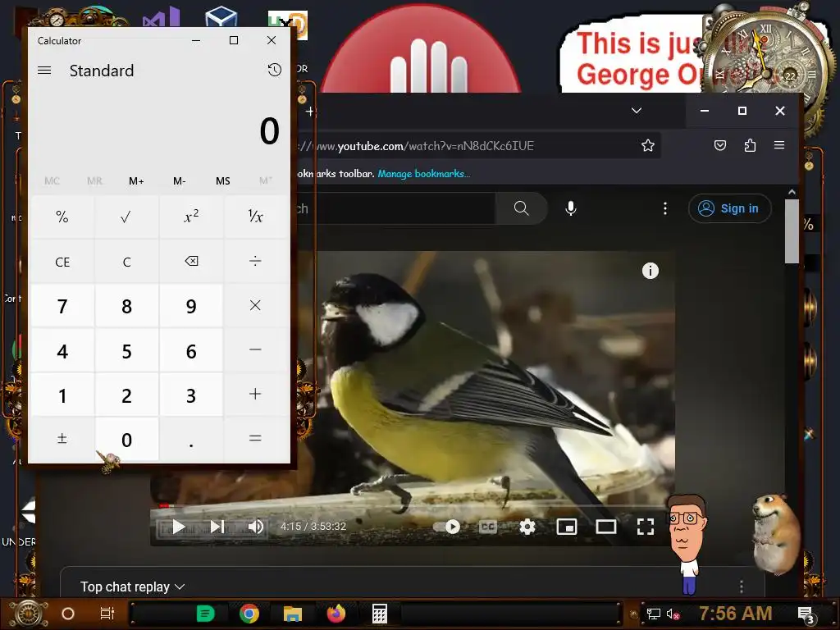Open chat replay three-dot options
The width and height of the screenshot is (840, 630).
[742, 587]
